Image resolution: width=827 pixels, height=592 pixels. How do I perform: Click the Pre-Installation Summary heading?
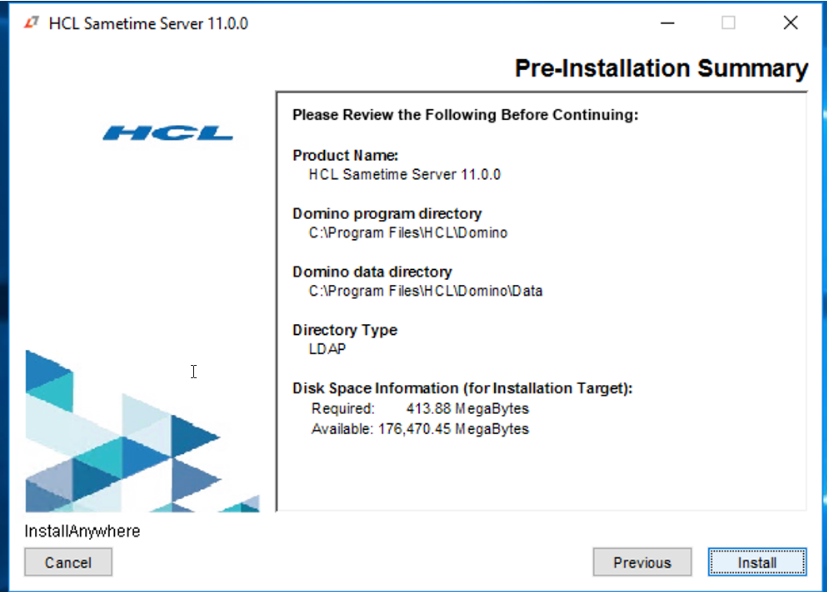tap(661, 69)
